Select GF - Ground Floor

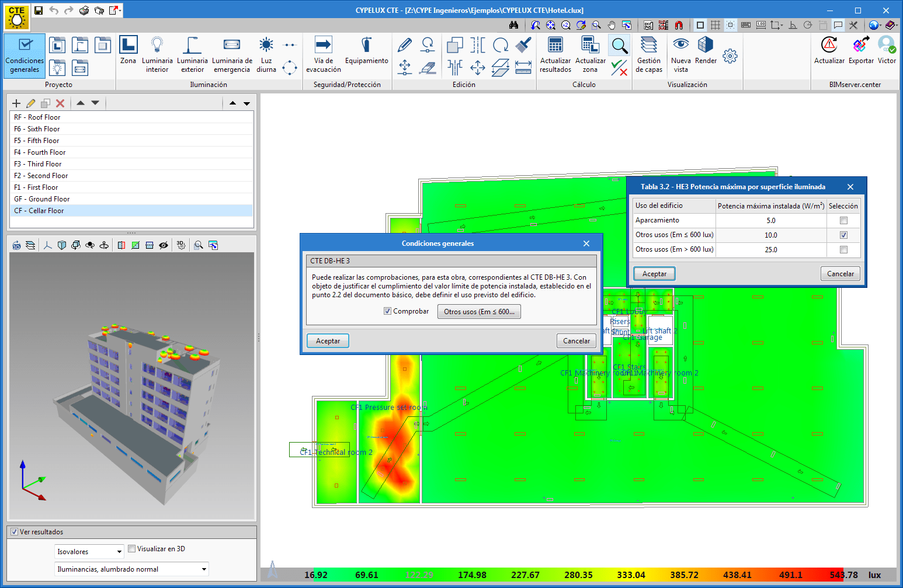pos(131,199)
